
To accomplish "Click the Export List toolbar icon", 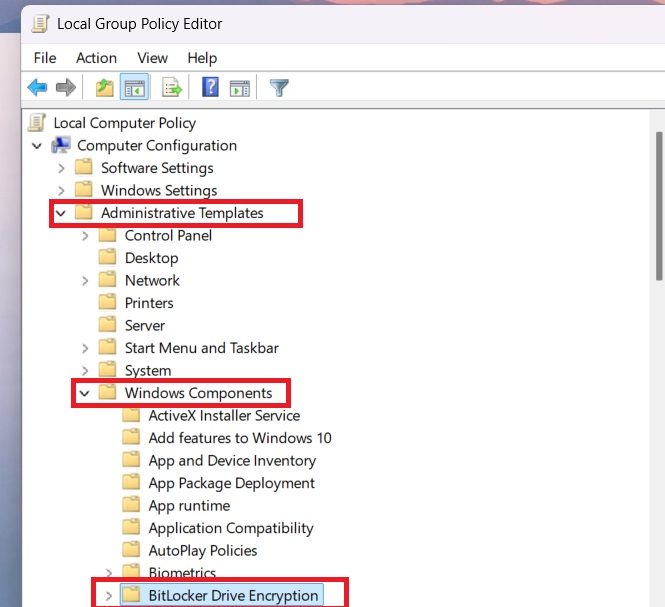I will (172, 87).
